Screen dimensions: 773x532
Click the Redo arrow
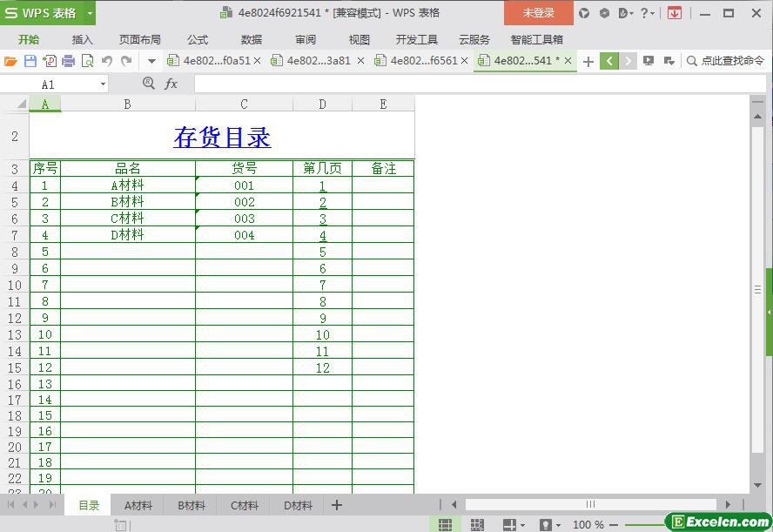coord(127,61)
